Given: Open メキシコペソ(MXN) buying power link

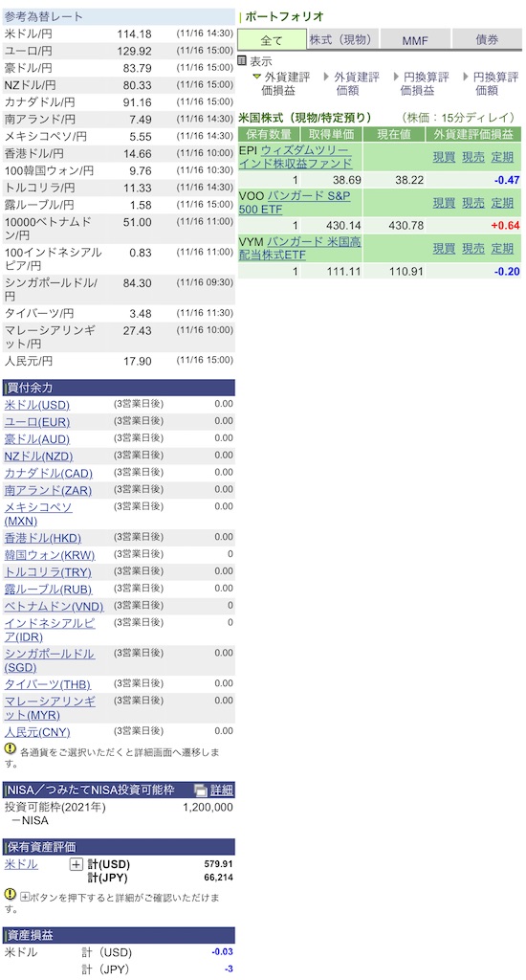Looking at the screenshot, I should coord(38,514).
